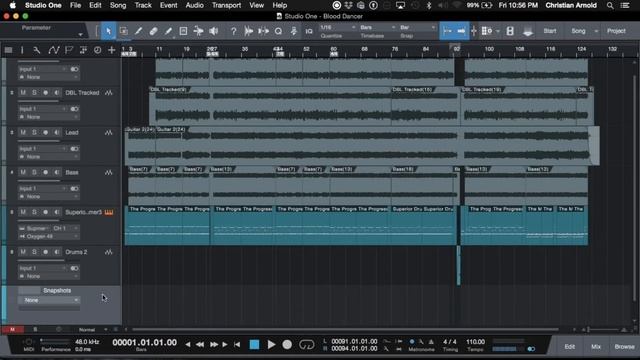The image size is (640, 360).
Task: Click the return to zero button
Action: 237,344
